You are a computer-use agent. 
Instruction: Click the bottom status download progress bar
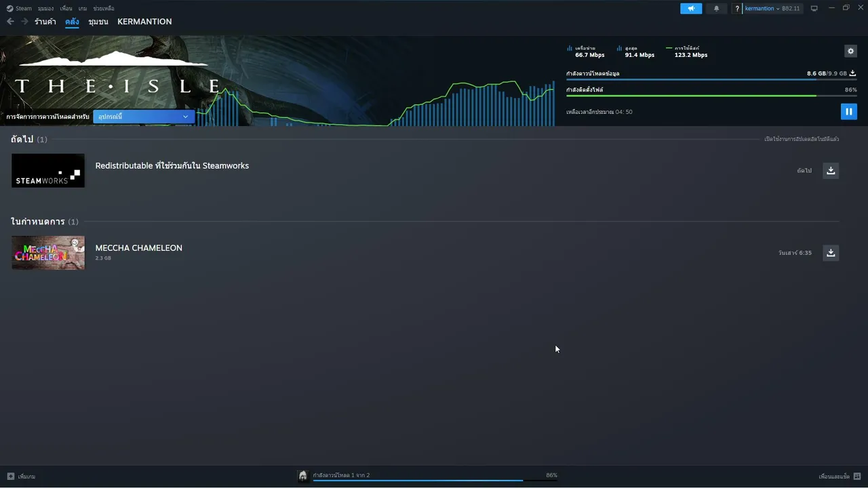pyautogui.click(x=435, y=481)
